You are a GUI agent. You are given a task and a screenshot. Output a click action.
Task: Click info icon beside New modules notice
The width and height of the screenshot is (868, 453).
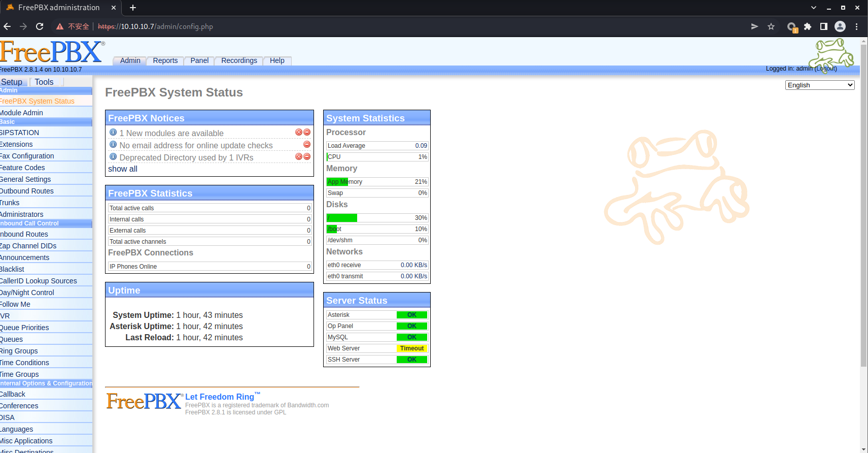click(113, 132)
